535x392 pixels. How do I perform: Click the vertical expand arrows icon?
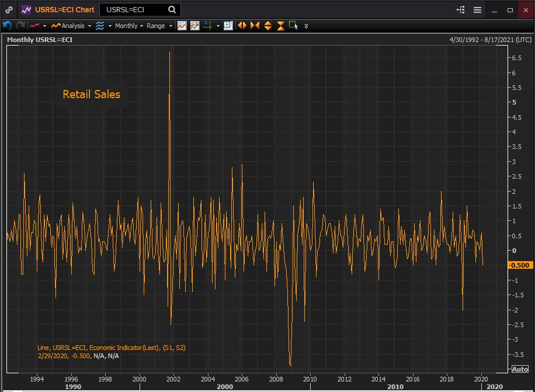pos(268,26)
